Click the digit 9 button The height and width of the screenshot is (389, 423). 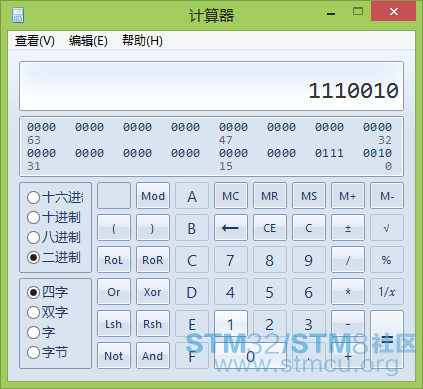[309, 260]
